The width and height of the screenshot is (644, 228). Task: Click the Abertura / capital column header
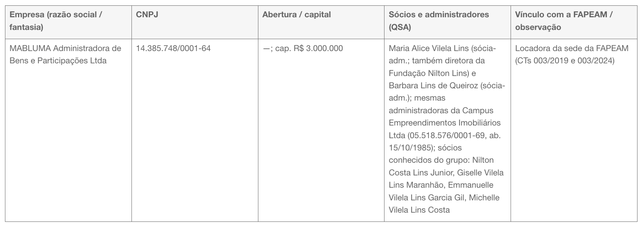click(296, 15)
